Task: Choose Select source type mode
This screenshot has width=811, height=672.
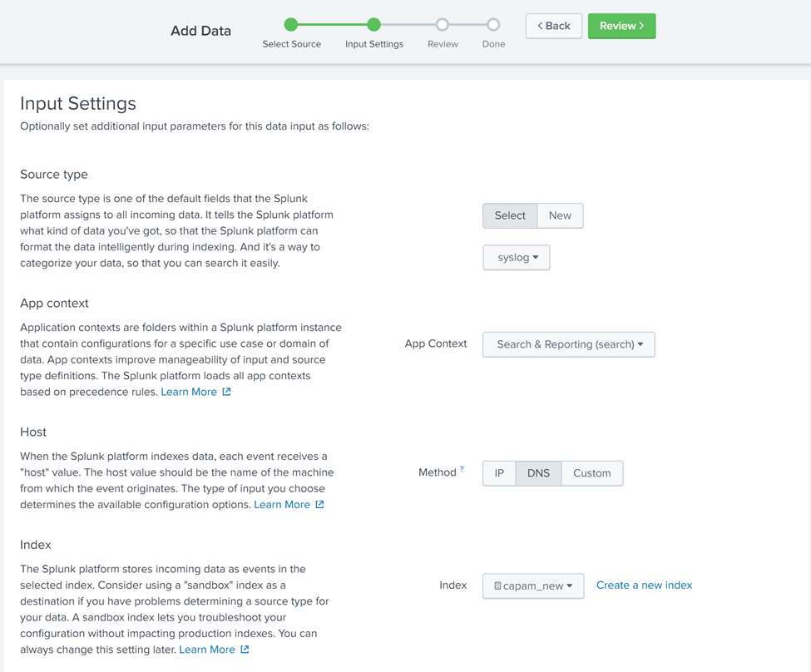Action: (510, 215)
